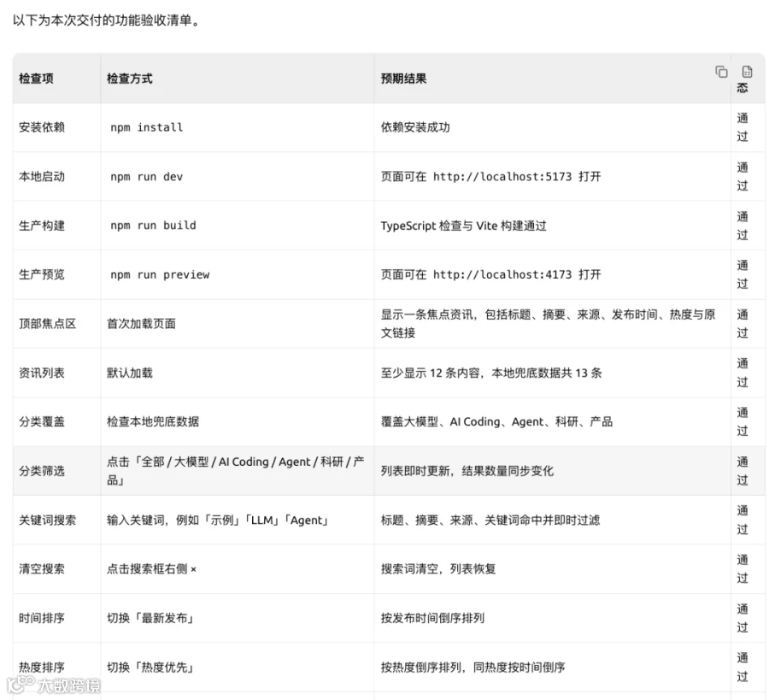Click the 关键词搜索 row label
Image resolution: width=769 pixels, height=700 pixels.
[48, 520]
